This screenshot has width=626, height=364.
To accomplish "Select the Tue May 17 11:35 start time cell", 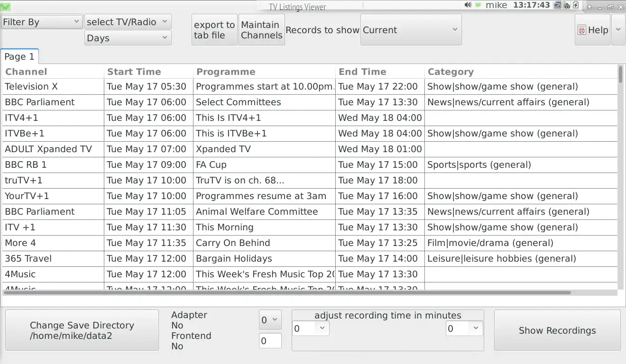I will coord(149,243).
